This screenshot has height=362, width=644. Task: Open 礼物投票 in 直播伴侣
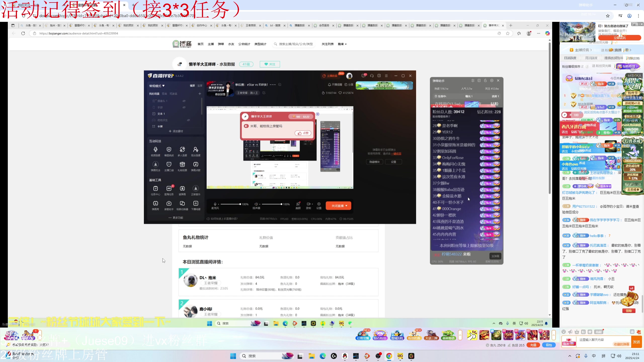coord(182,166)
